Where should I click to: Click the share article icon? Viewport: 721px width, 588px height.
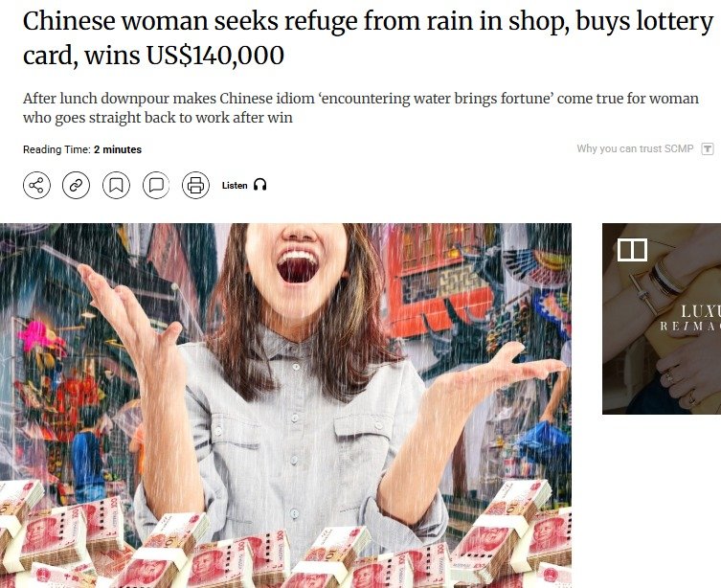36,185
